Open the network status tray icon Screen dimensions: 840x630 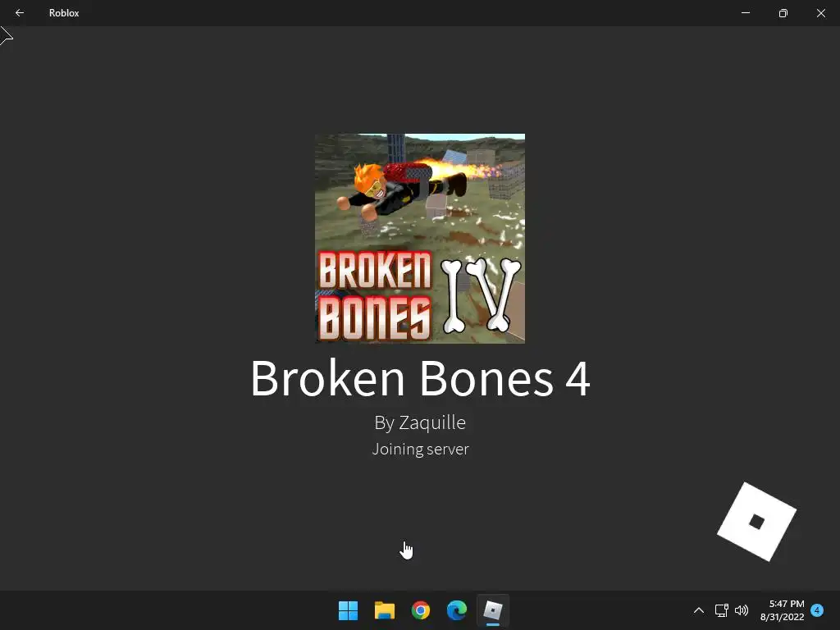click(x=722, y=610)
